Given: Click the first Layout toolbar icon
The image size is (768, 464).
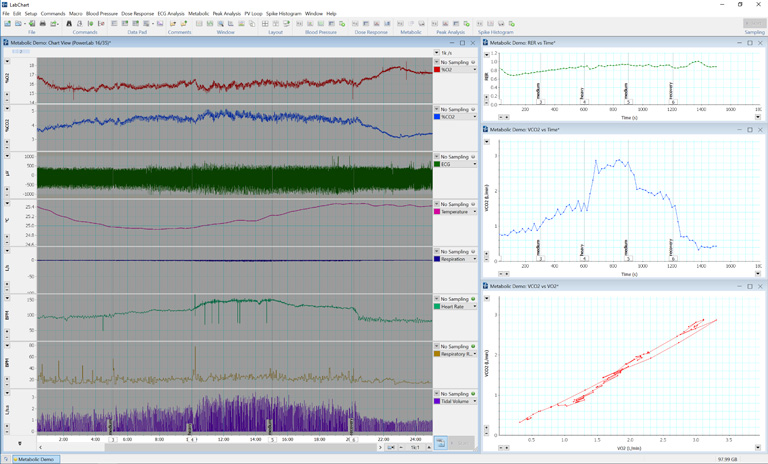Looking at the screenshot, I should coord(264,23).
